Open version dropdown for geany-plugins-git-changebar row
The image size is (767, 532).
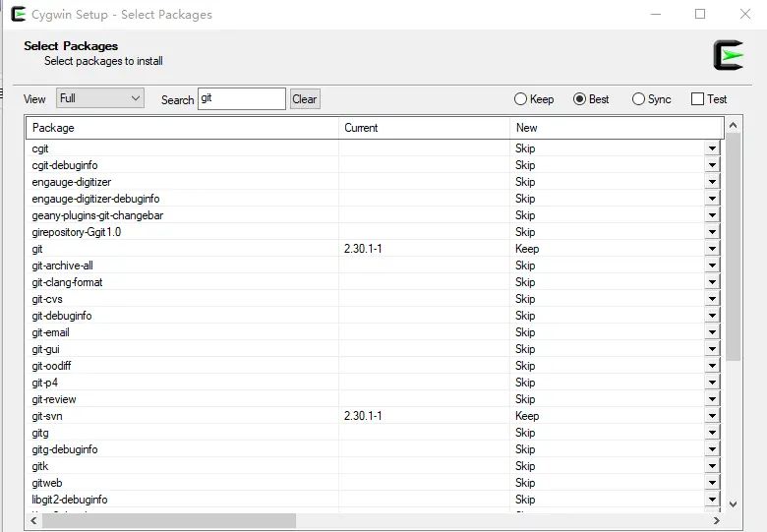[x=712, y=215]
